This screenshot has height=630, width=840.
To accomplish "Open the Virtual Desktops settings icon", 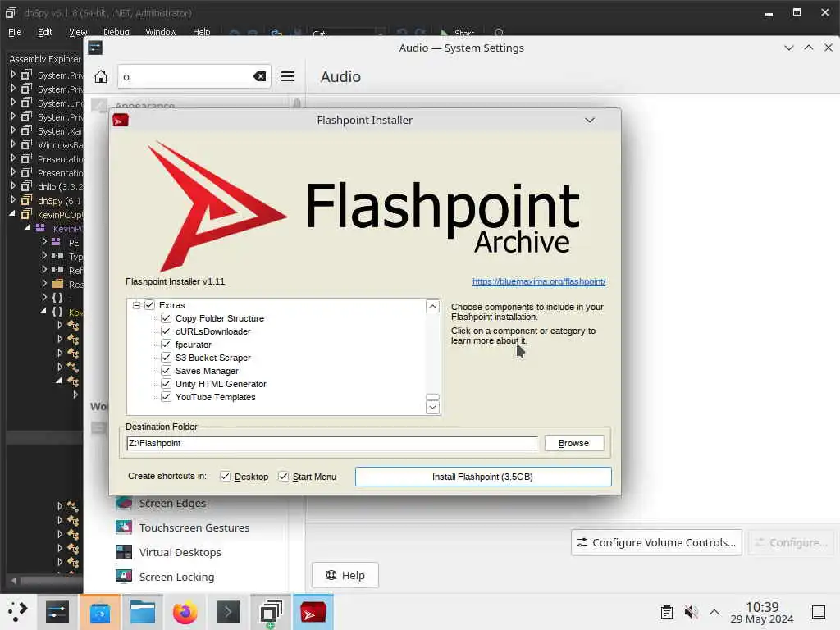I will pos(124,552).
